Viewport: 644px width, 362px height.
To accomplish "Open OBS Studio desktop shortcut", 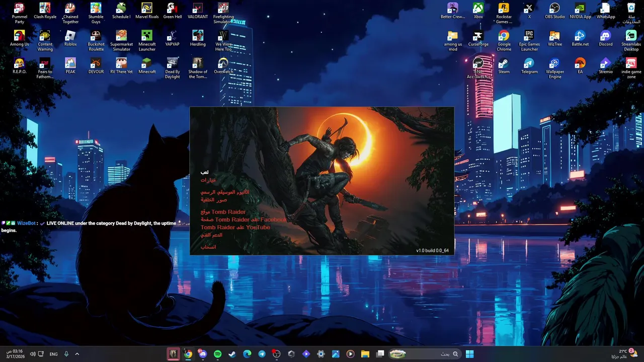I will click(x=555, y=11).
